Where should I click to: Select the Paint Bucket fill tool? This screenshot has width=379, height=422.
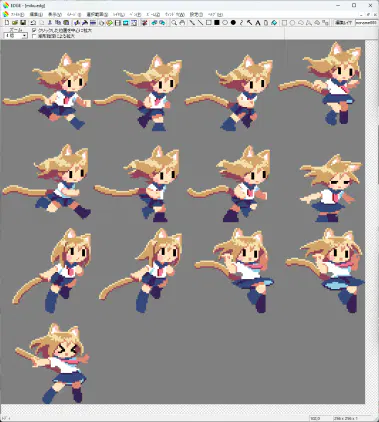274,23
